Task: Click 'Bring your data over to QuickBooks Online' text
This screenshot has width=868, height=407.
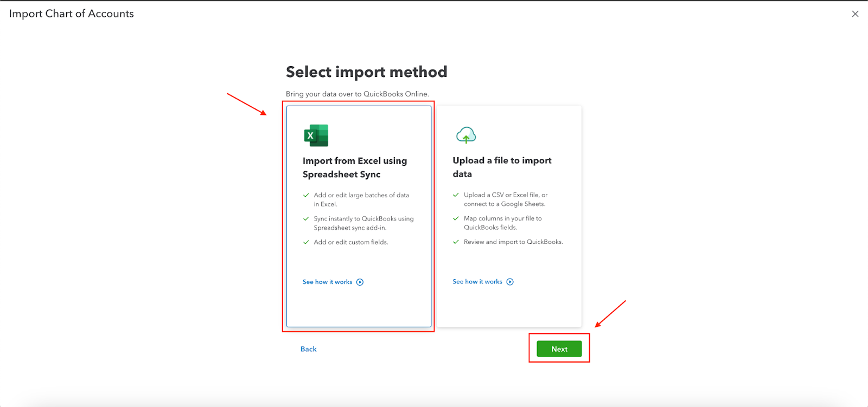Action: click(358, 94)
